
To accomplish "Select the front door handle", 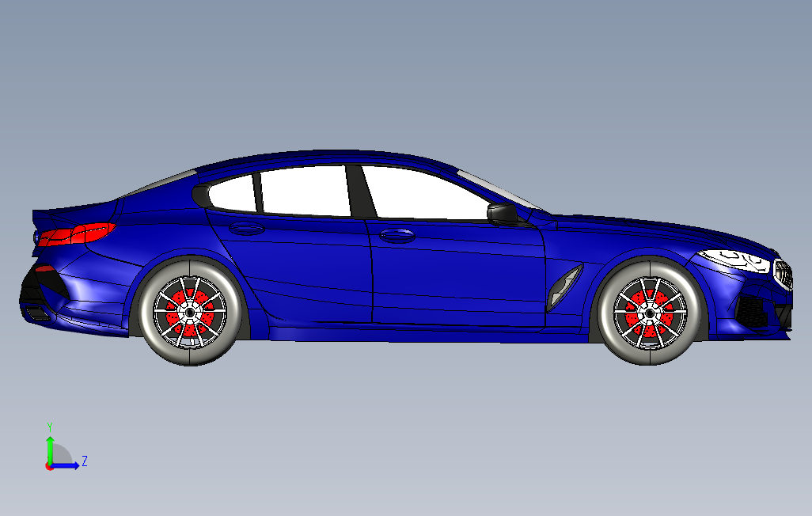I will coord(397,235).
